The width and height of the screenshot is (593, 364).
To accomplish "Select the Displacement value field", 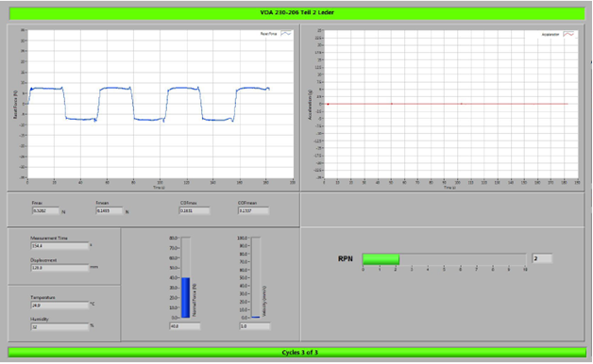I will [59, 268].
